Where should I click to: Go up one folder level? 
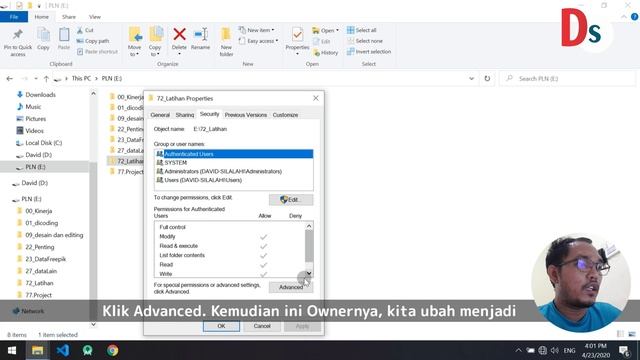46,78
